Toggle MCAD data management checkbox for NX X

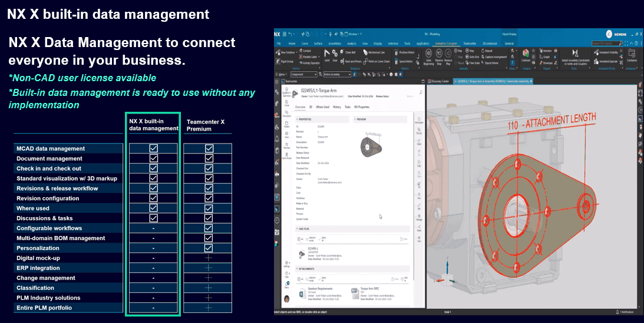click(x=153, y=149)
